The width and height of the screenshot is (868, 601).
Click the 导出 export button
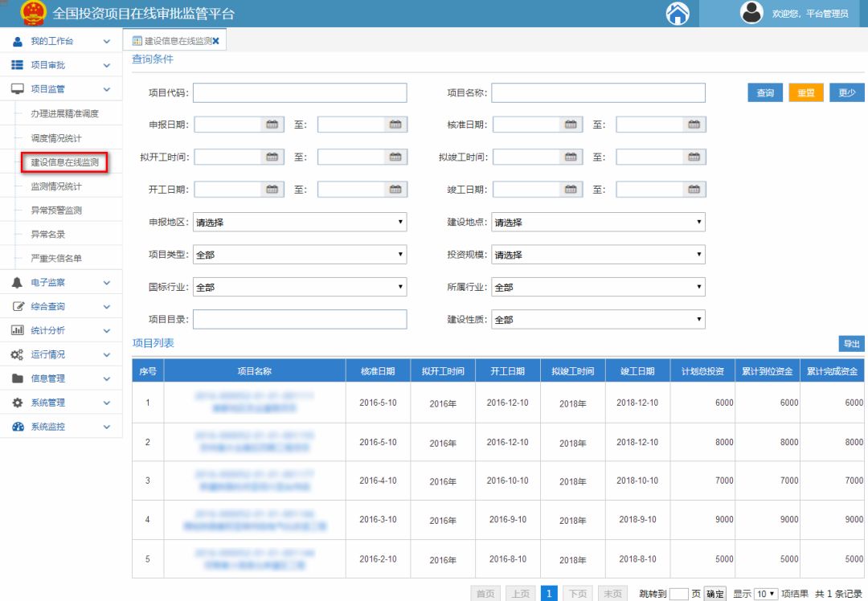pos(850,344)
